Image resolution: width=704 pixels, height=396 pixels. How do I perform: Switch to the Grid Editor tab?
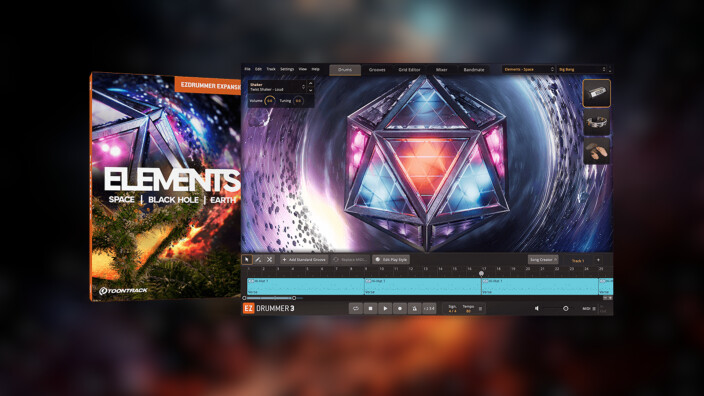(x=409, y=70)
